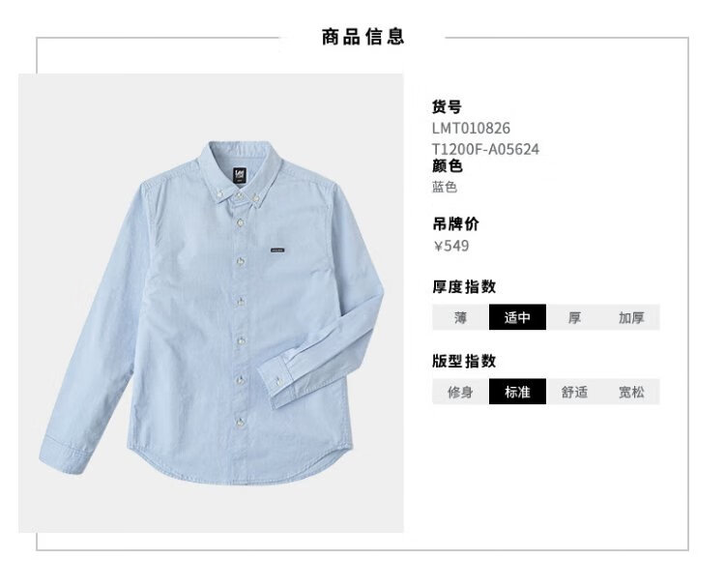
Task: Click the chest logo patch on shirt
Action: [x=277, y=250]
